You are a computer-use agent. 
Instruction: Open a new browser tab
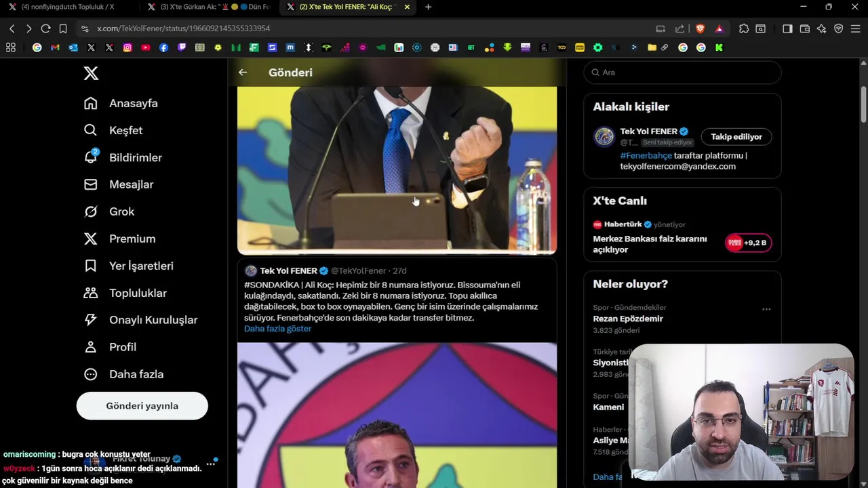[x=428, y=7]
